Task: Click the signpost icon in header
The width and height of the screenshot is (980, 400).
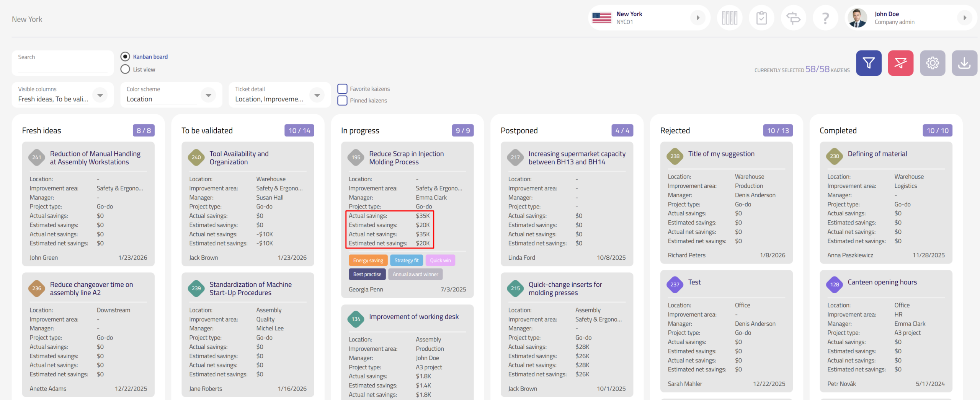Action: click(x=793, y=18)
